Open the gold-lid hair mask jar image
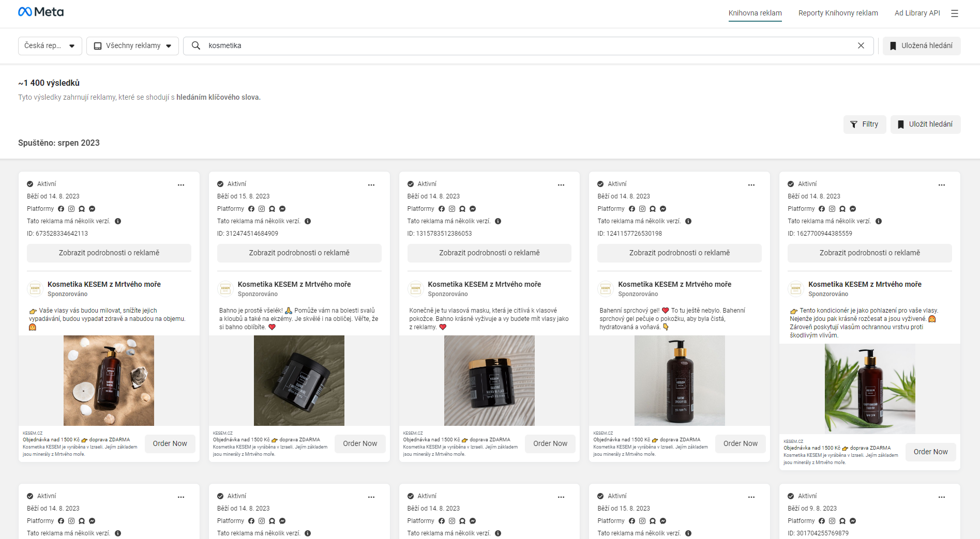 click(489, 380)
